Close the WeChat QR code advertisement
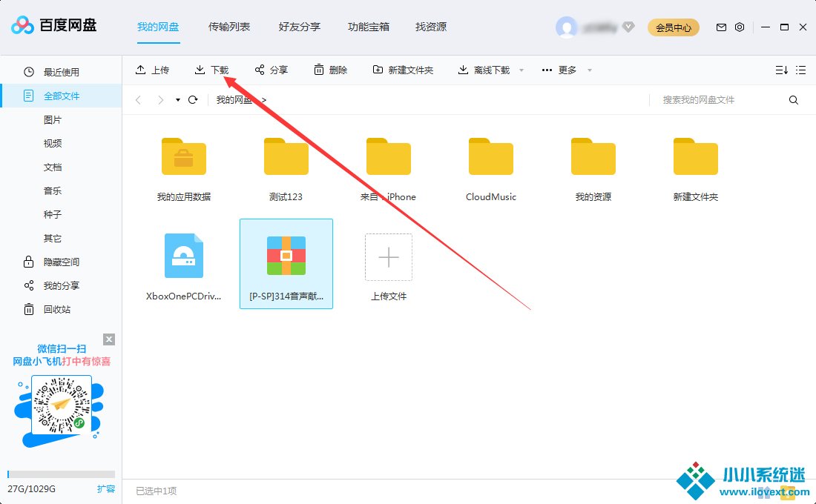Viewport: 816px width, 504px height. 109,339
